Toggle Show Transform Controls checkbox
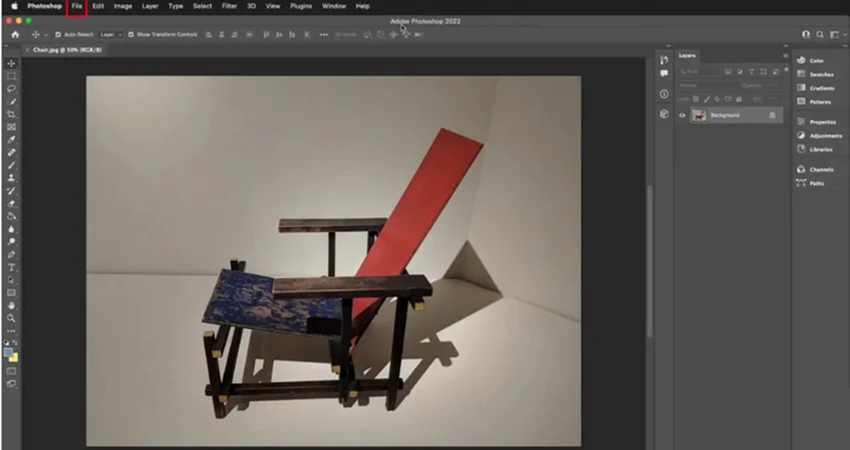The width and height of the screenshot is (850, 450). [x=131, y=35]
